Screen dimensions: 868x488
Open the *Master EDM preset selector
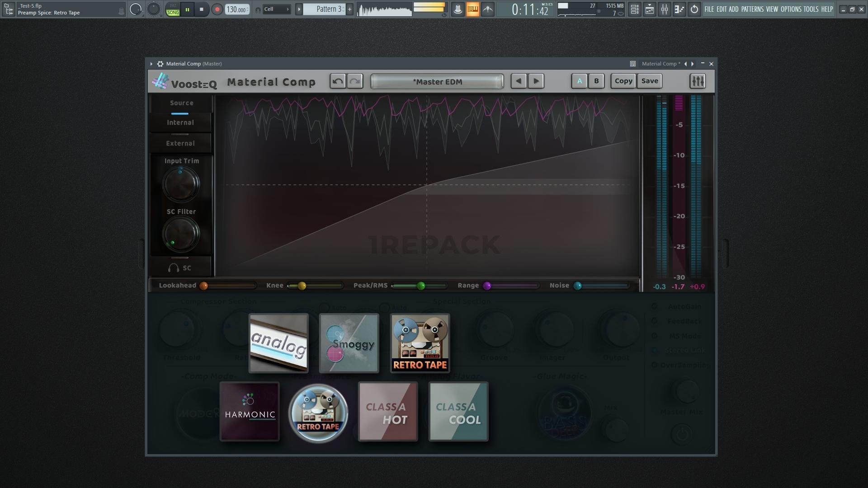[x=437, y=82]
